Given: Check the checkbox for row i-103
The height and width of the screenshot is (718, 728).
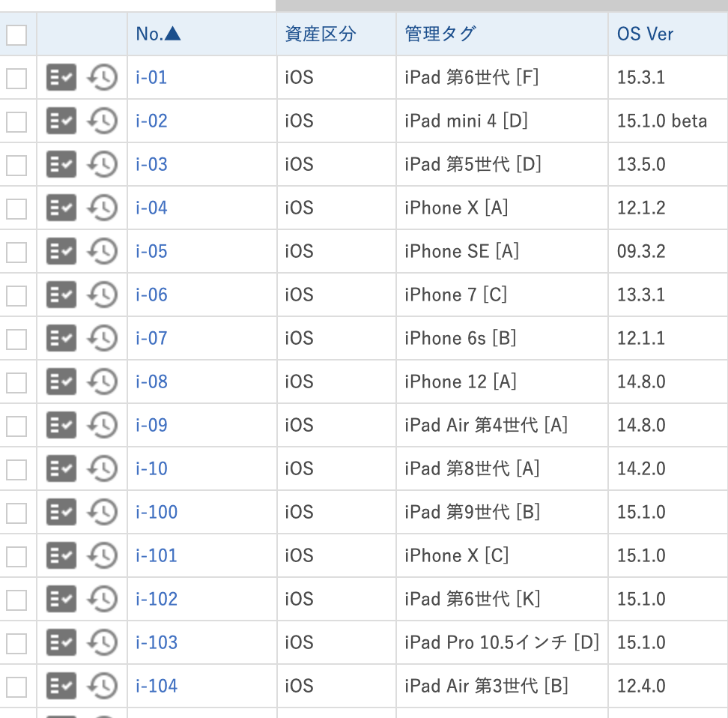Looking at the screenshot, I should pyautogui.click(x=16, y=643).
